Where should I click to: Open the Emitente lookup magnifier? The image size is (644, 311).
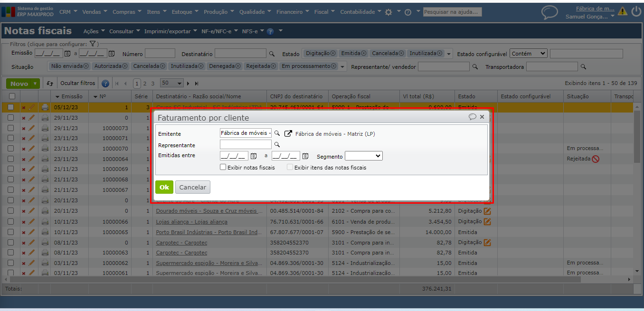277,134
